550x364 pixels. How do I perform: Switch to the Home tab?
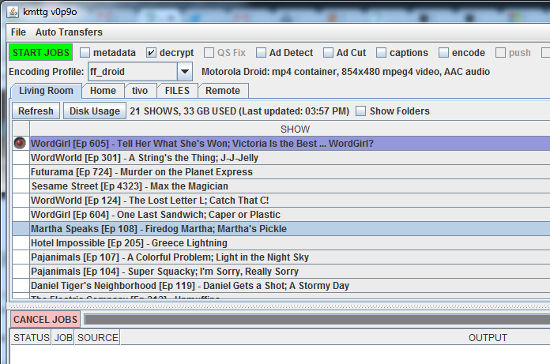[x=103, y=91]
